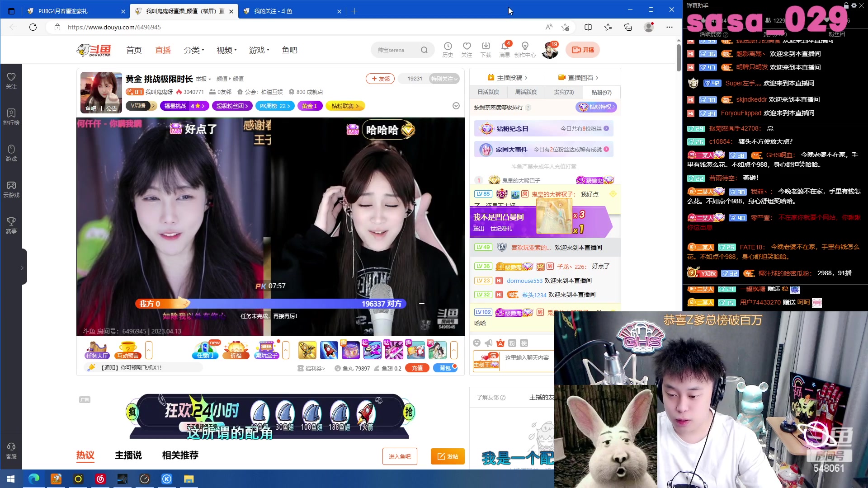This screenshot has height=488, width=868.
Task: Expand the arrow beside 互动预言
Action: (x=149, y=350)
